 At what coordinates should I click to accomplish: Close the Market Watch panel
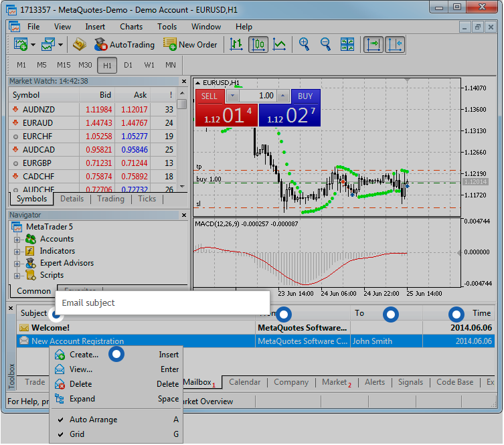point(184,81)
